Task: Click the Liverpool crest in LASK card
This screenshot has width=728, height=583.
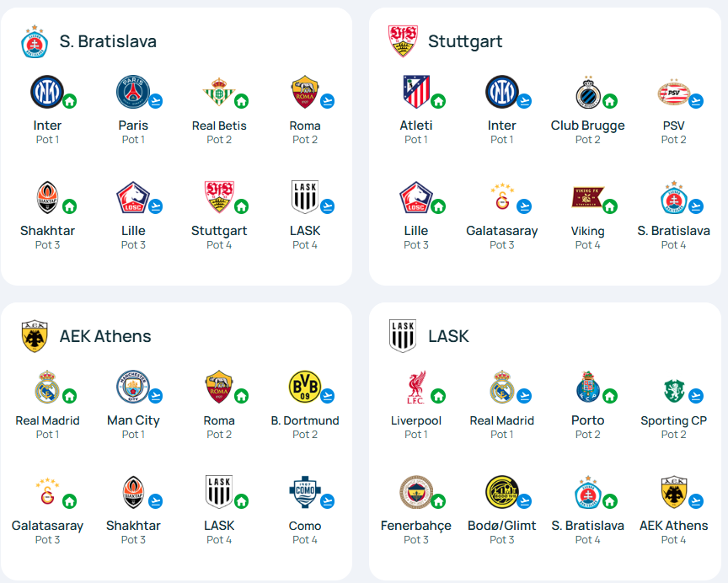Action: (x=416, y=387)
